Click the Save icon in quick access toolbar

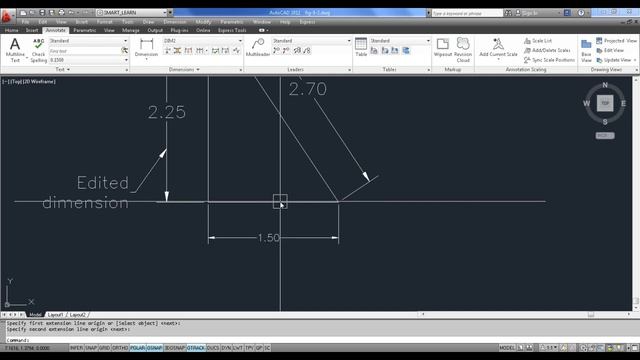click(42, 13)
